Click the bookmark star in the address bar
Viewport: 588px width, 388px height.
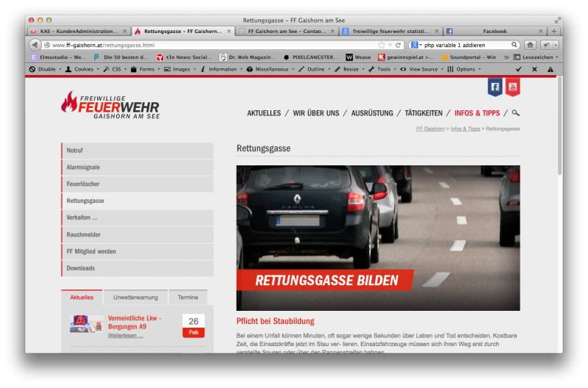coord(381,45)
